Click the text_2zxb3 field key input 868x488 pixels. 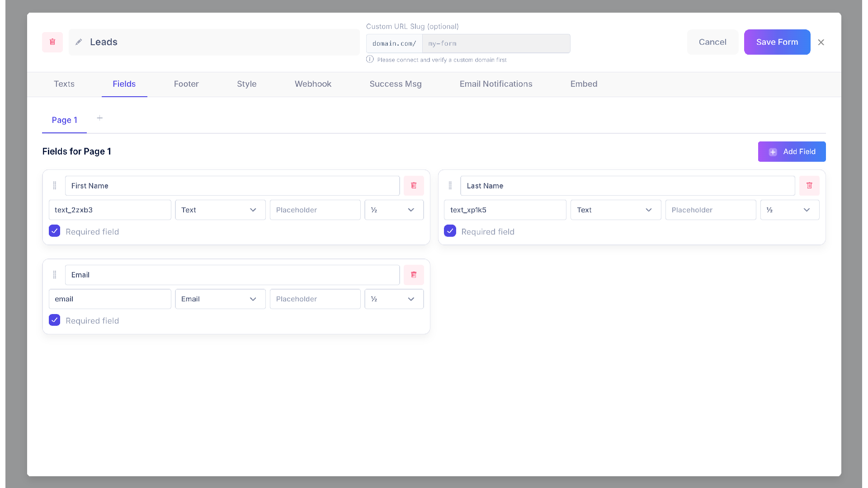click(x=110, y=210)
